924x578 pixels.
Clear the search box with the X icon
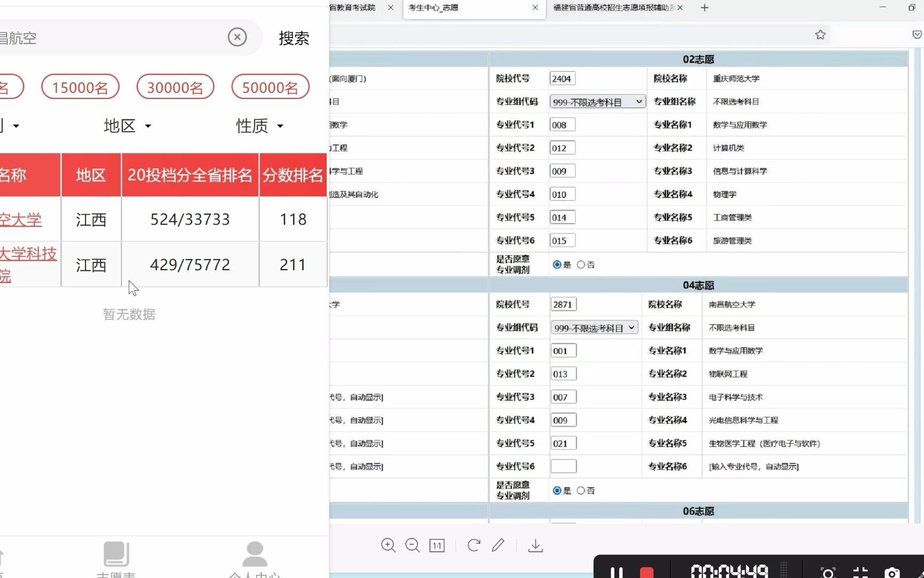click(x=237, y=37)
